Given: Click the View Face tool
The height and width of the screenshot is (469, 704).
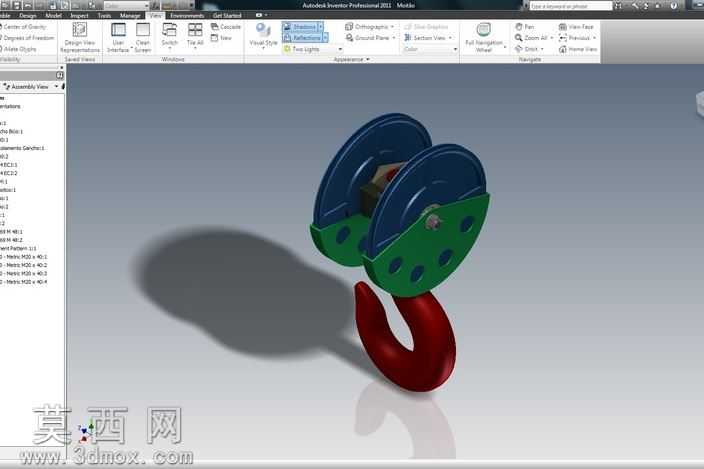Looking at the screenshot, I should 576,26.
